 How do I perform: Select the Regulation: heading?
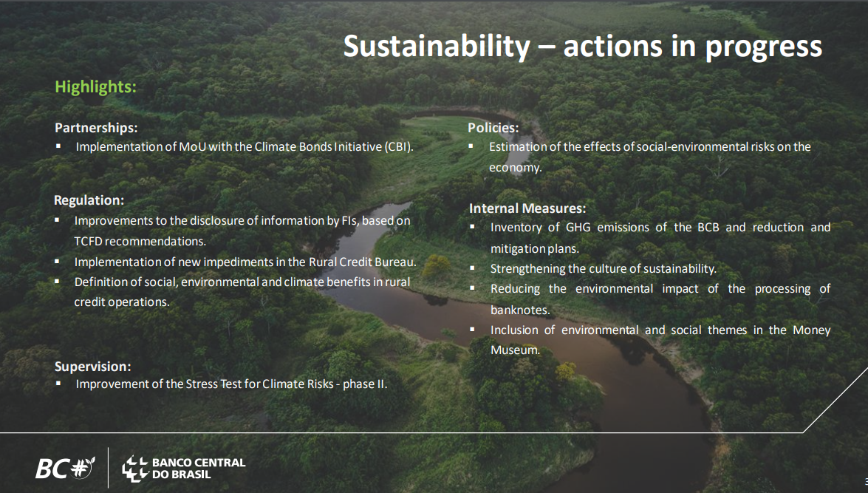tap(89, 200)
